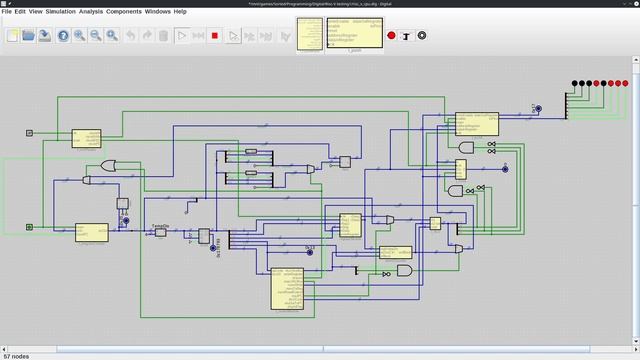This screenshot has width=640, height=360.
Task: Open the Windows menu
Action: coord(158,11)
